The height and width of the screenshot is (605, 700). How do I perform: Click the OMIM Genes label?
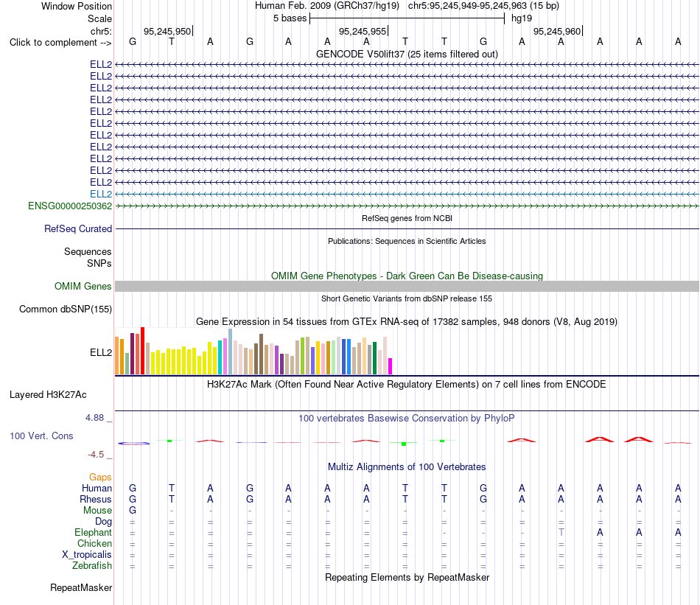pyautogui.click(x=83, y=286)
